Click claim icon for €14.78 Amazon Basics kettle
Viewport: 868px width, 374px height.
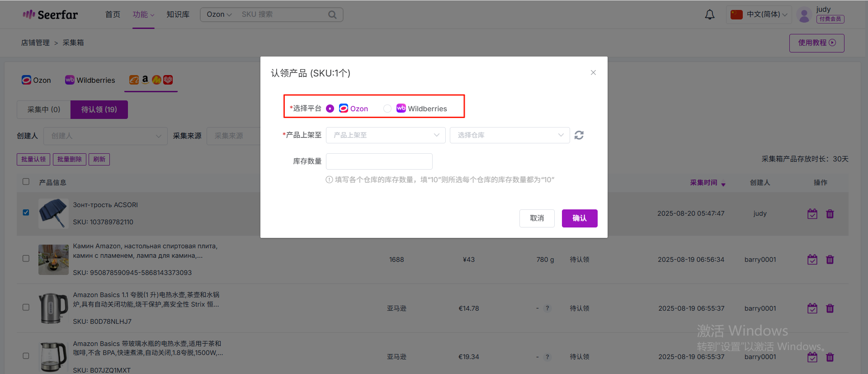[812, 308]
